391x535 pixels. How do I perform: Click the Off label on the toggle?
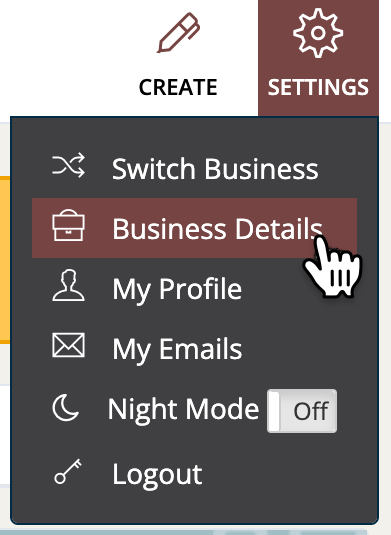[x=311, y=411]
